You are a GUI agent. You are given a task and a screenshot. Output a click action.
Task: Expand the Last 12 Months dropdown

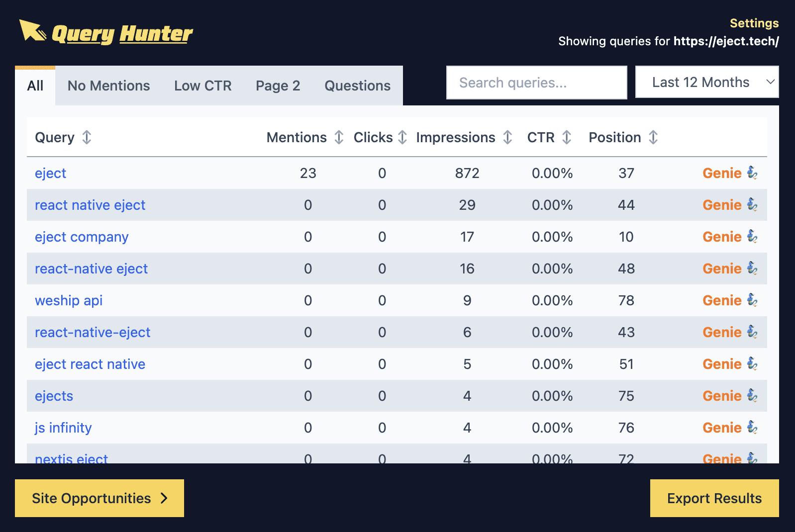(x=706, y=82)
